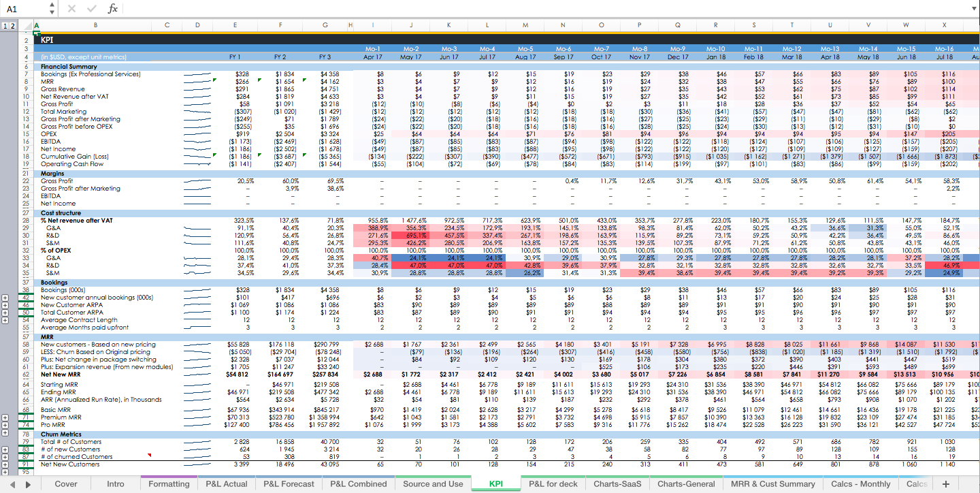Click the '1 477,6%' net revenue cell
980x493 pixels.
point(414,221)
